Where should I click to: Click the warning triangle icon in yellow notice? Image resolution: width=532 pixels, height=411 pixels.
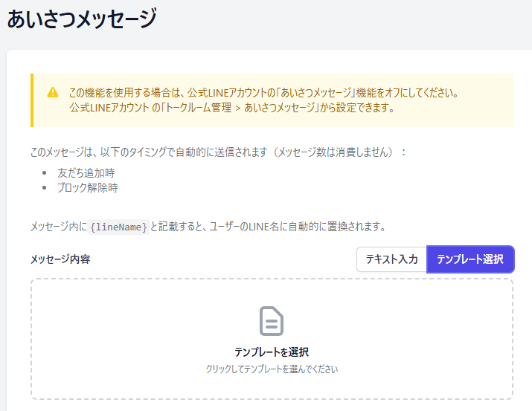coord(52,93)
